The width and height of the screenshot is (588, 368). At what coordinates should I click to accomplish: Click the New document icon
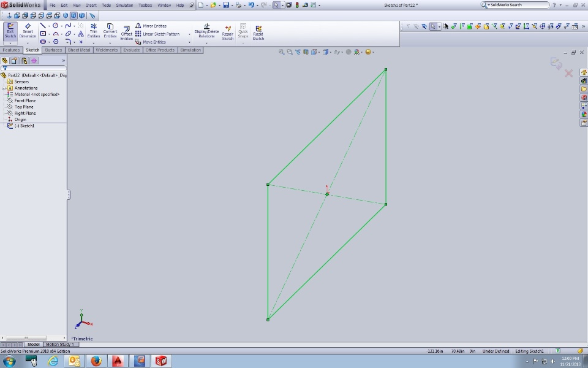point(201,6)
